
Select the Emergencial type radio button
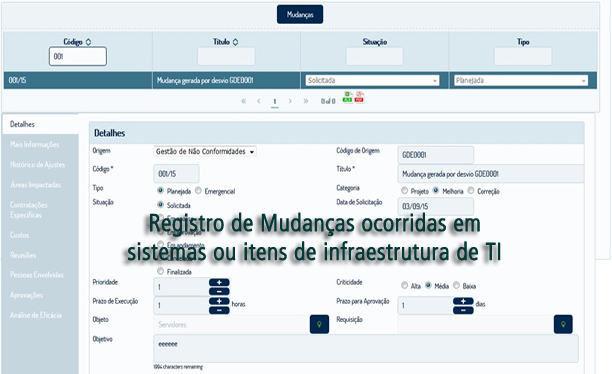coord(198,191)
